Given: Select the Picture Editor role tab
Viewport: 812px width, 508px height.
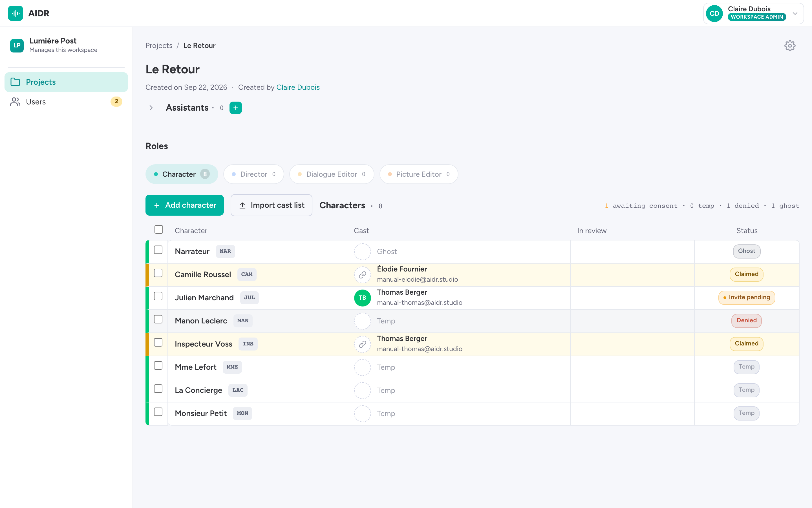Looking at the screenshot, I should point(418,174).
